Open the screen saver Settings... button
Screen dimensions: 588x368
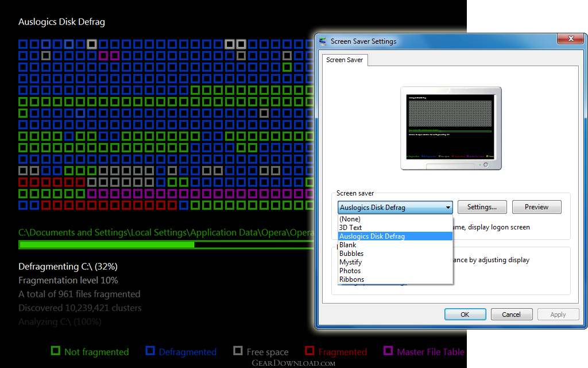(482, 207)
